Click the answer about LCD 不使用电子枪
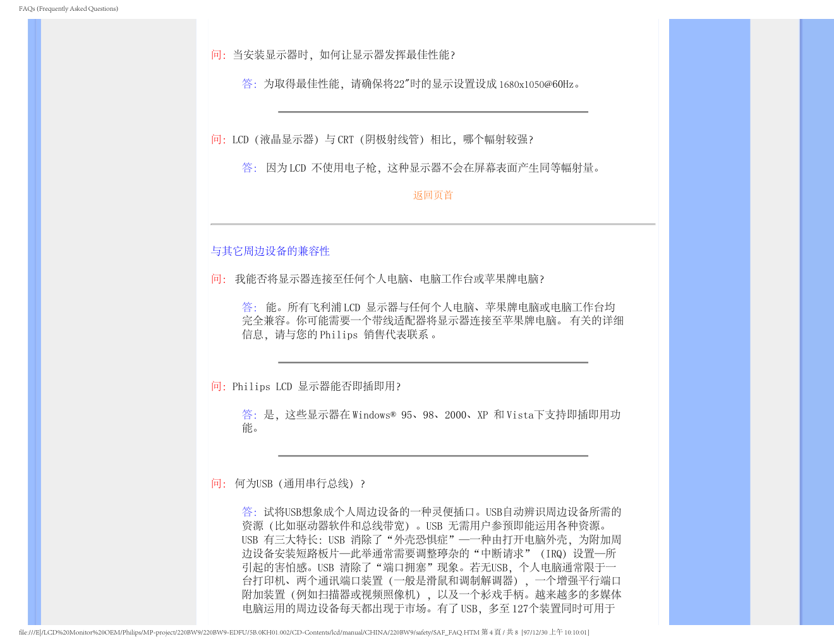 tap(432, 168)
